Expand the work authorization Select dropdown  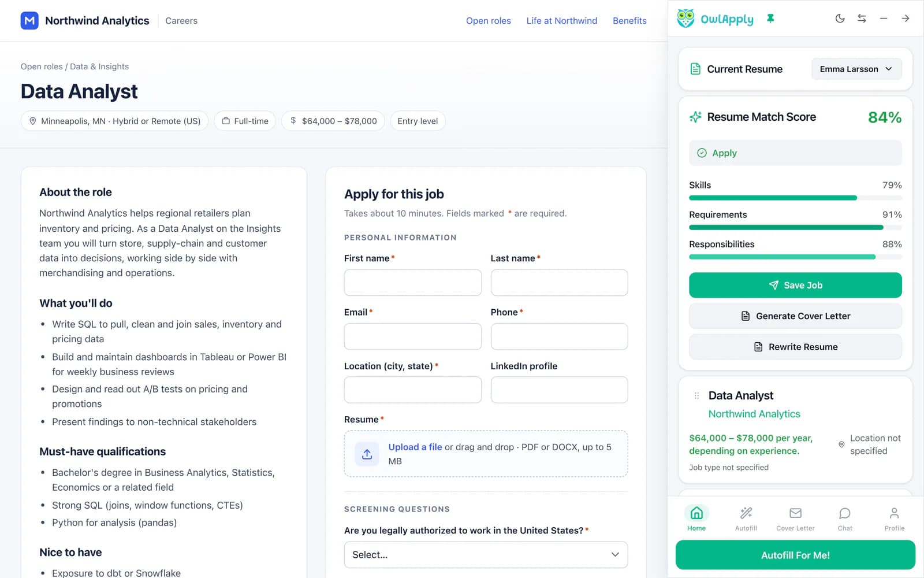pos(486,554)
